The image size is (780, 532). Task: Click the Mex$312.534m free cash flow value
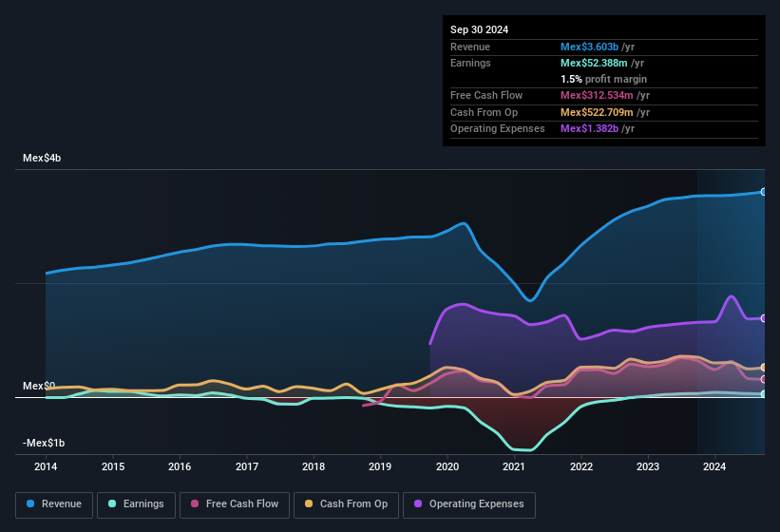click(597, 95)
